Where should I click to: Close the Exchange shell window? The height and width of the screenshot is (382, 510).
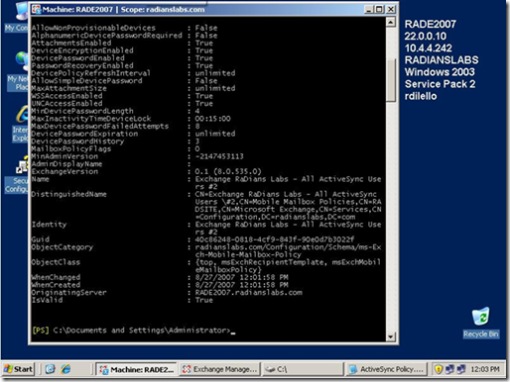point(391,9)
